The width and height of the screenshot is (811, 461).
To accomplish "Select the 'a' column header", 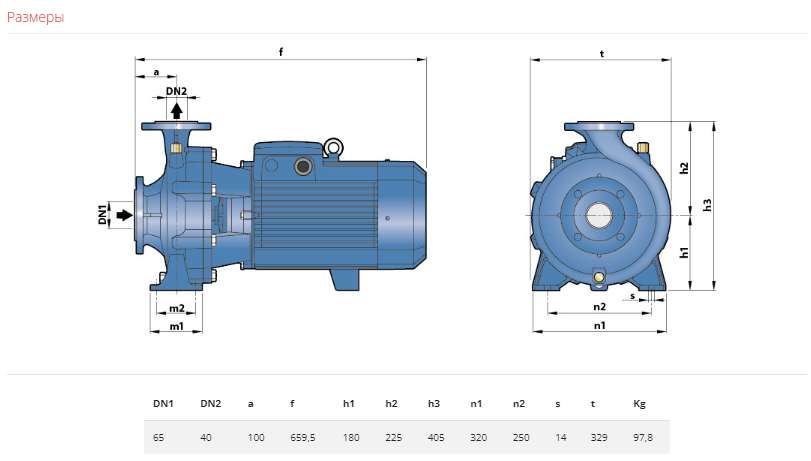I will (251, 404).
